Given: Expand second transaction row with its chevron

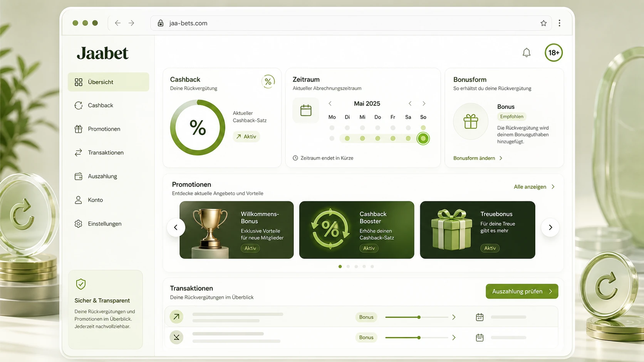Looking at the screenshot, I should 454,338.
